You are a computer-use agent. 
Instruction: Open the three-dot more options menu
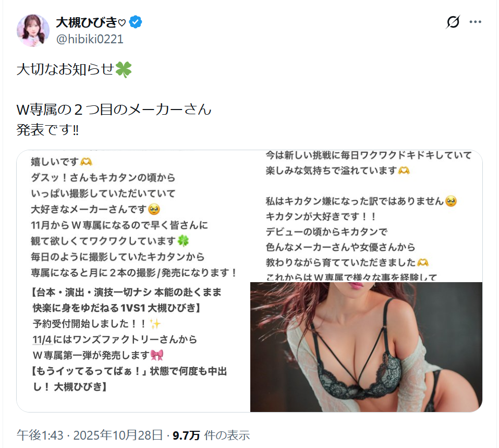pos(475,22)
